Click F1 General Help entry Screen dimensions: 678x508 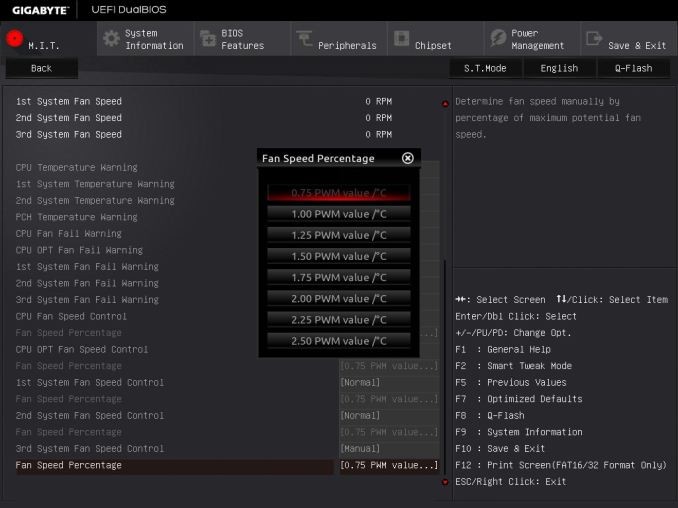503,349
